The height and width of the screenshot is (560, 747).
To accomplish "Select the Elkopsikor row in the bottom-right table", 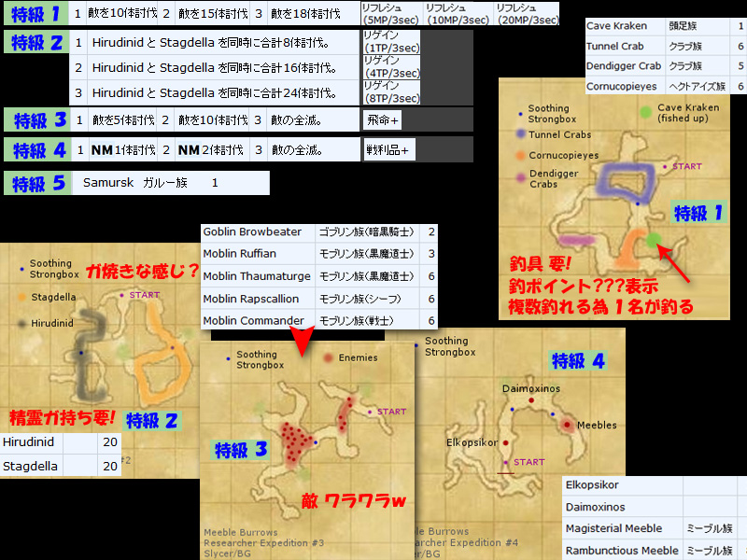I will [655, 485].
